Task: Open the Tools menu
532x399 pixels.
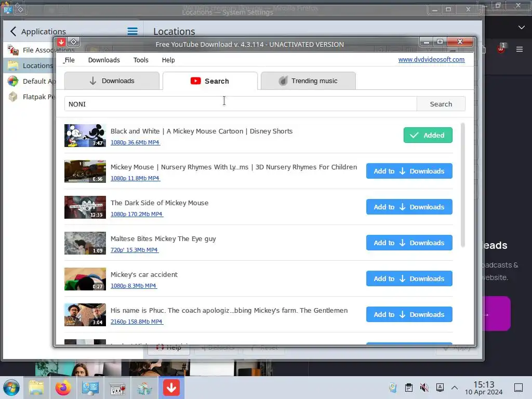Action: click(x=141, y=60)
